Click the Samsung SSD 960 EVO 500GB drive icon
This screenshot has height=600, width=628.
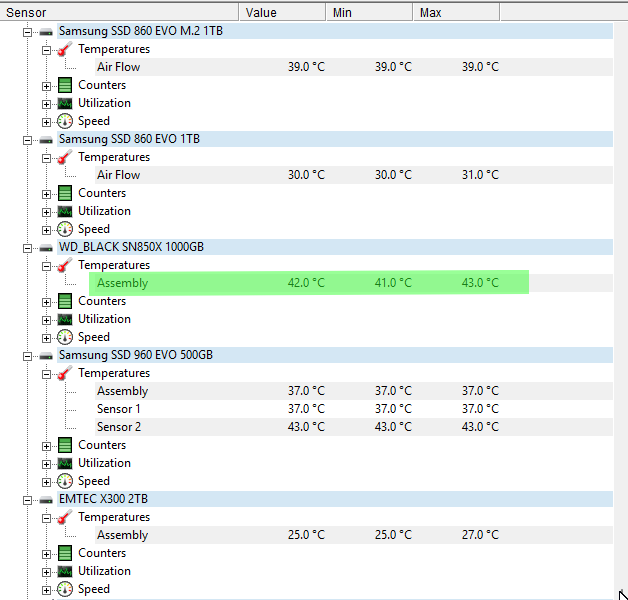click(46, 356)
